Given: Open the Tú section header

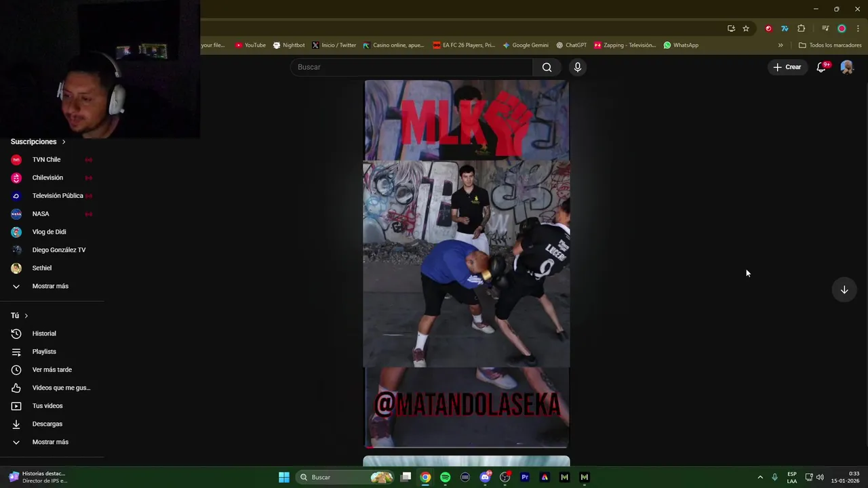Looking at the screenshot, I should [20, 316].
